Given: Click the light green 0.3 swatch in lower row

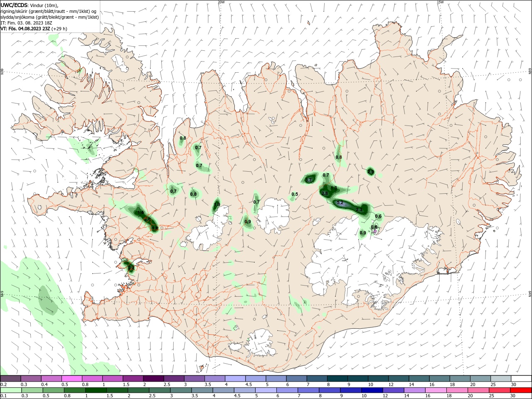Looking at the screenshot, I should tap(32, 390).
